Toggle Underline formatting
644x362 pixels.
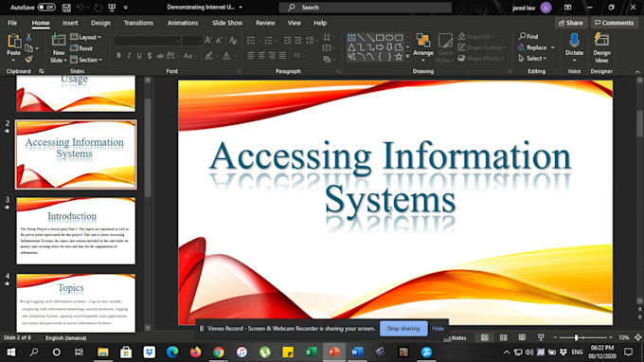[x=139, y=56]
